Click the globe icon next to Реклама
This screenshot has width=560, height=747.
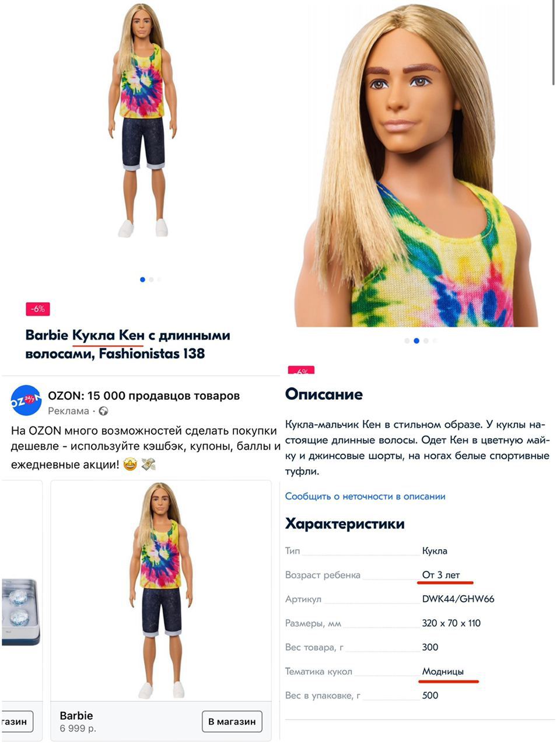coord(104,411)
